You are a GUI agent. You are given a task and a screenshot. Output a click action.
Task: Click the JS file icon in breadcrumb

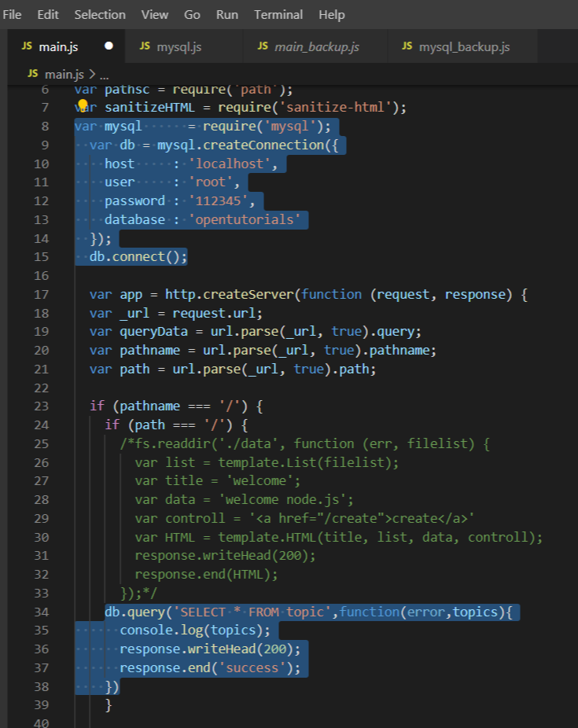pos(32,73)
